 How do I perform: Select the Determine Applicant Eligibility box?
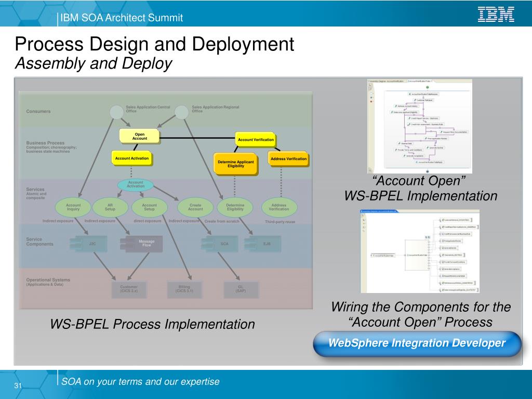[235, 164]
